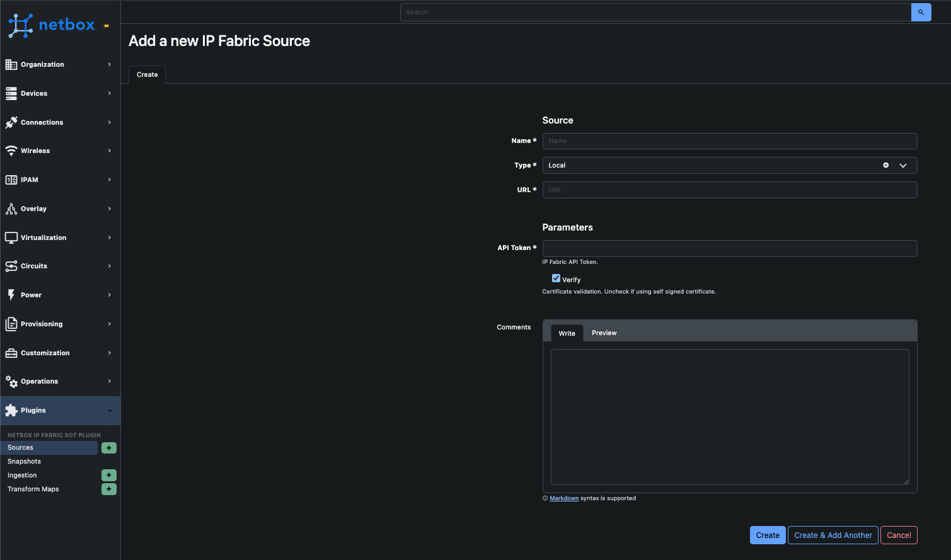The height and width of the screenshot is (560, 951).
Task: Expand the IPAM menu chevron
Action: click(110, 180)
